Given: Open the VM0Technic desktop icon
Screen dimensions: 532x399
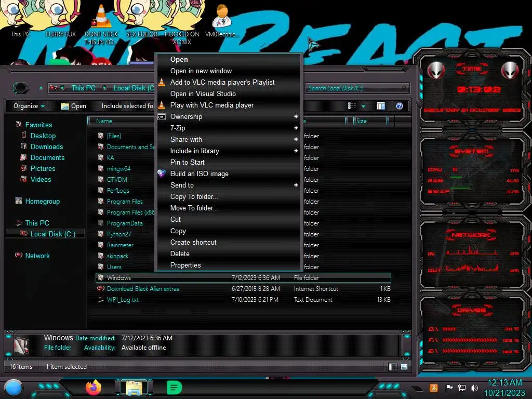Looking at the screenshot, I should (222, 20).
